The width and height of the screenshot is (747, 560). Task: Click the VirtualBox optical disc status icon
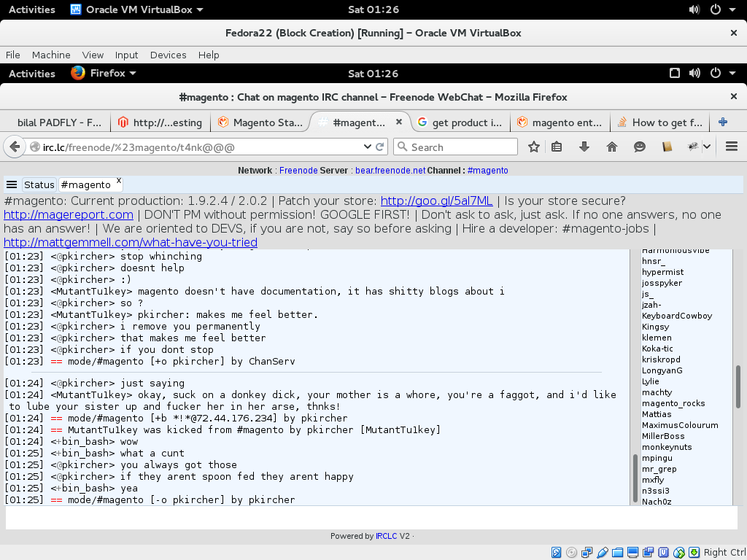click(571, 553)
